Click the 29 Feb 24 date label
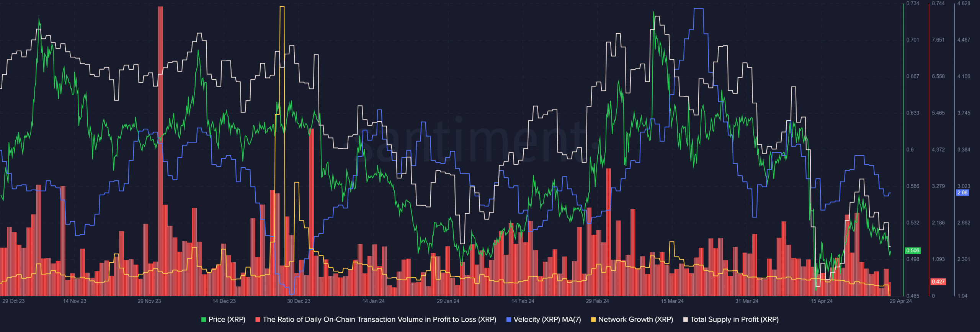 (x=597, y=301)
